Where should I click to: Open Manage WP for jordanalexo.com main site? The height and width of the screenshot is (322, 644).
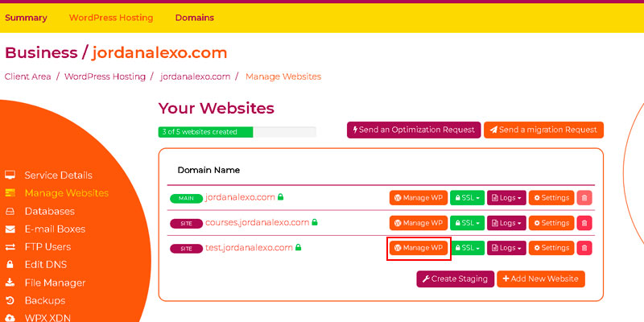point(418,197)
